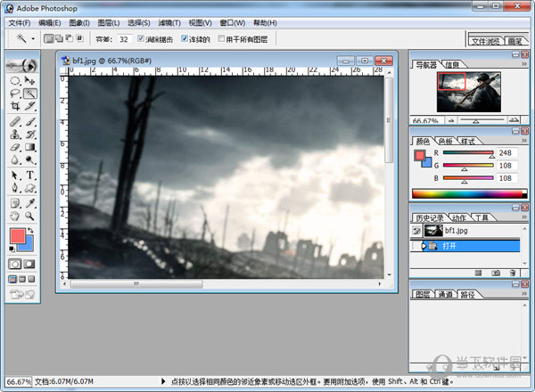Jump to ImageReady button in toolbox
This screenshot has height=392, width=535.
[22, 294]
